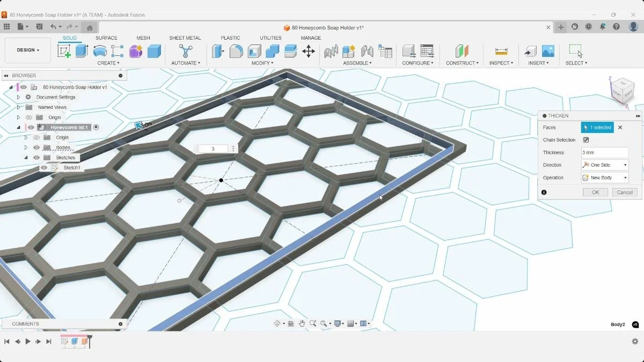The width and height of the screenshot is (644, 362).
Task: Open the CREATE menu dropdown
Action: tap(108, 63)
